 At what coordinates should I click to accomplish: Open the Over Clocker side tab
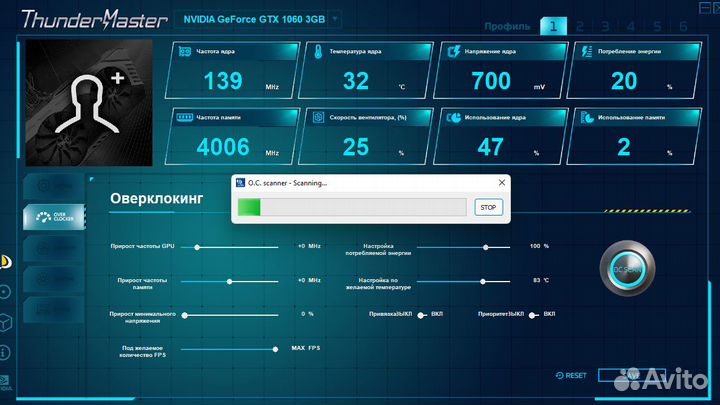point(55,217)
